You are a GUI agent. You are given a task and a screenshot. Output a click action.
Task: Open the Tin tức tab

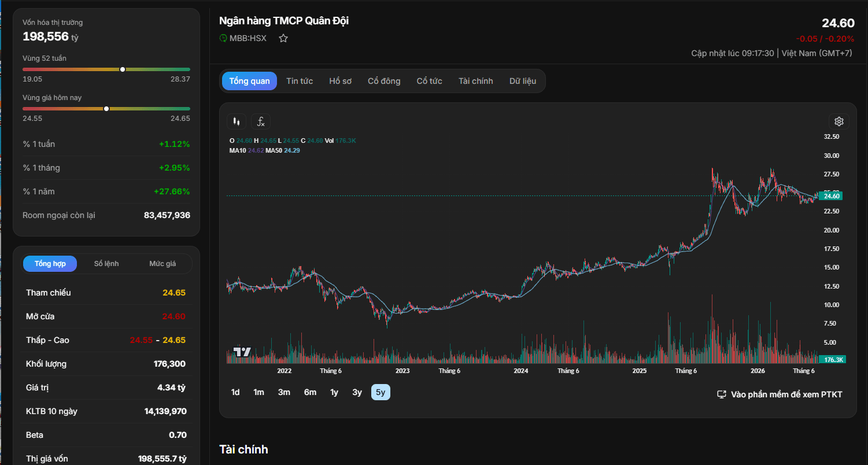point(300,81)
